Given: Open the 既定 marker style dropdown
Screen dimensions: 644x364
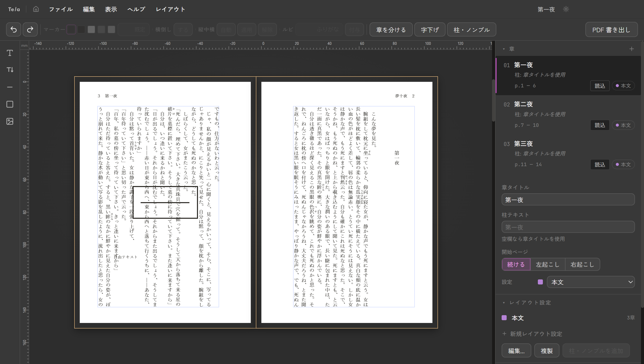Looking at the screenshot, I should click(134, 30).
